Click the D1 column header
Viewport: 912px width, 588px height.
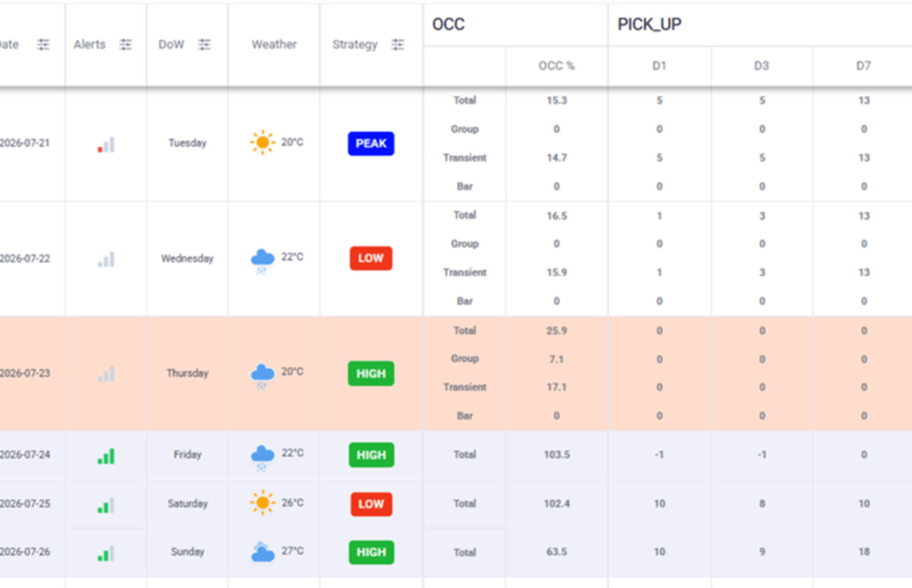659,66
